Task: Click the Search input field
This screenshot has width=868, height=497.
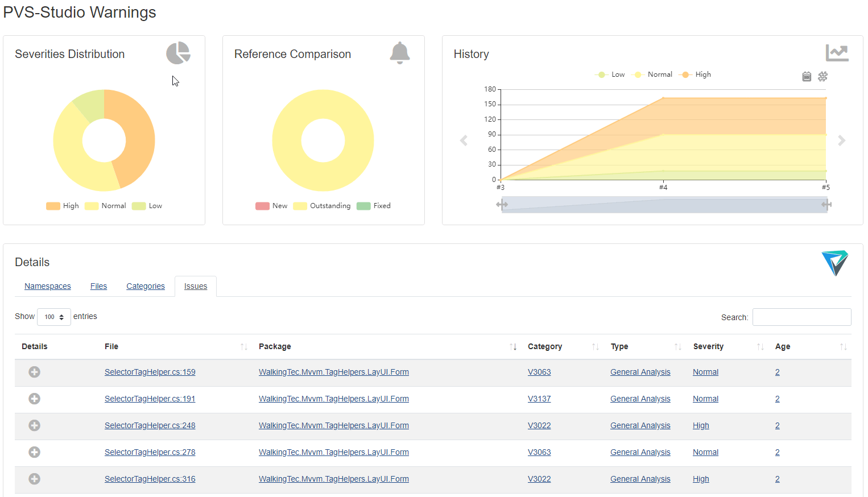Action: point(801,317)
